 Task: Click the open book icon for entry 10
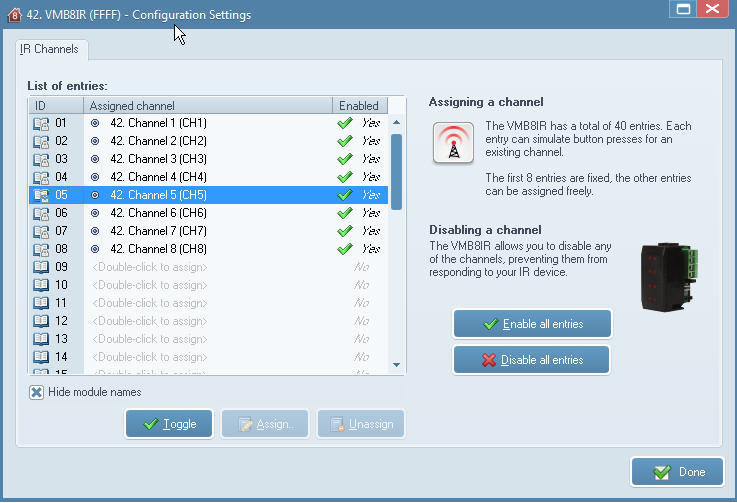click(x=41, y=285)
